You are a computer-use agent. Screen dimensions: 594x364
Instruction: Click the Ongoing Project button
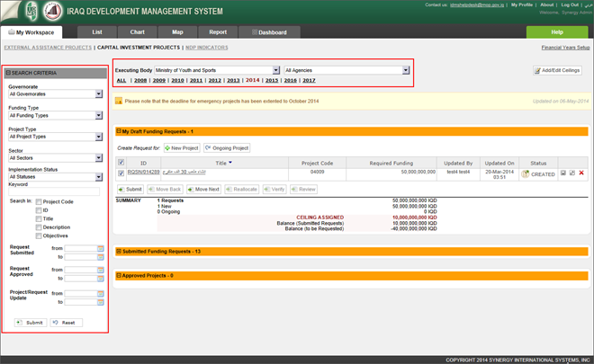click(227, 148)
